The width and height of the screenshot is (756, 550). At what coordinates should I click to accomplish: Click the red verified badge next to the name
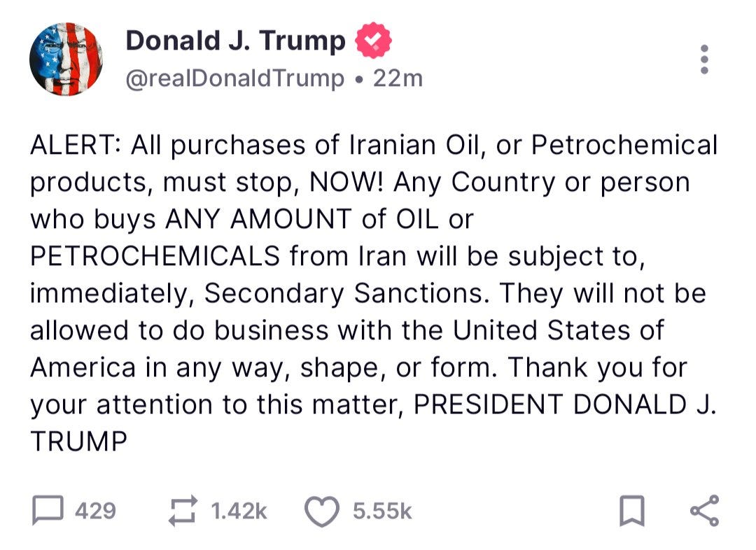pyautogui.click(x=374, y=40)
